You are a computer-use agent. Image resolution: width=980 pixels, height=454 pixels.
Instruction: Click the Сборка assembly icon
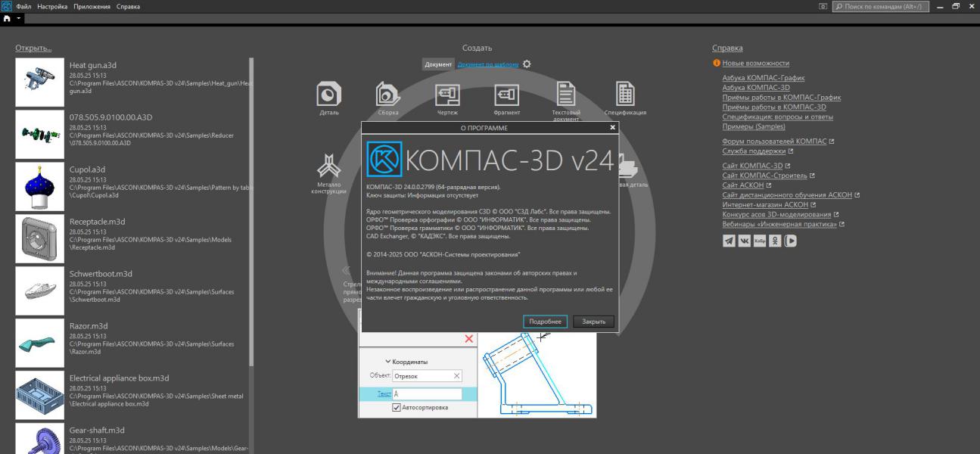click(x=387, y=95)
